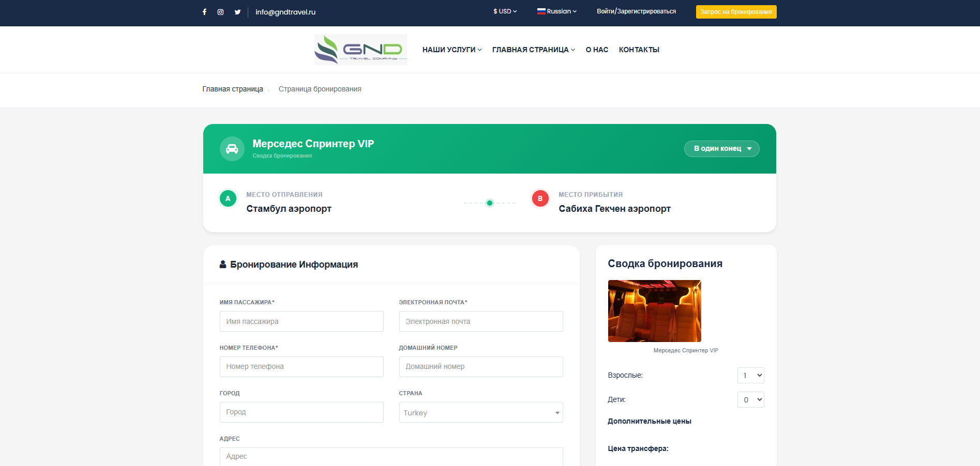Open the USD currency dropdown
Image resolution: width=980 pixels, height=466 pixels.
pos(505,11)
